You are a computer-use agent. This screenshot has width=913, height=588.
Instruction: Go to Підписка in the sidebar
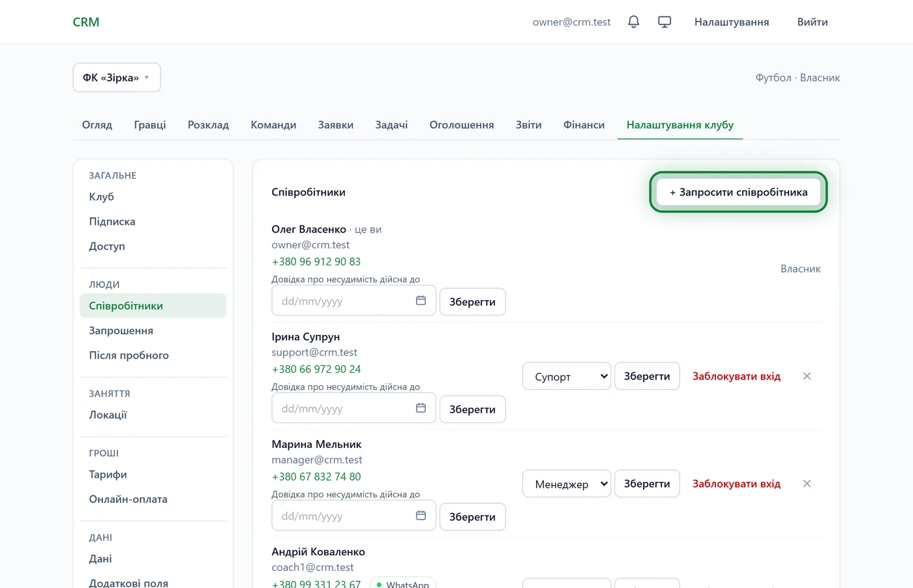coord(153,222)
